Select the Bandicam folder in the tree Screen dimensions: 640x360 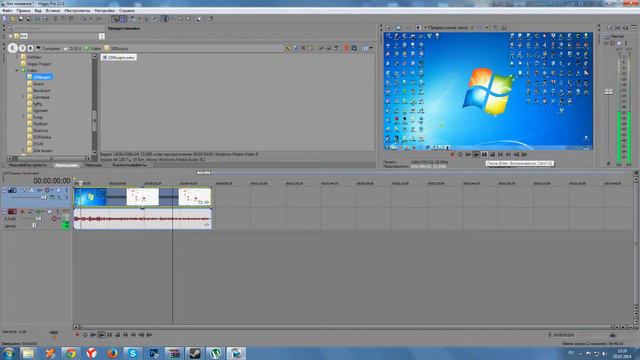pos(42,91)
